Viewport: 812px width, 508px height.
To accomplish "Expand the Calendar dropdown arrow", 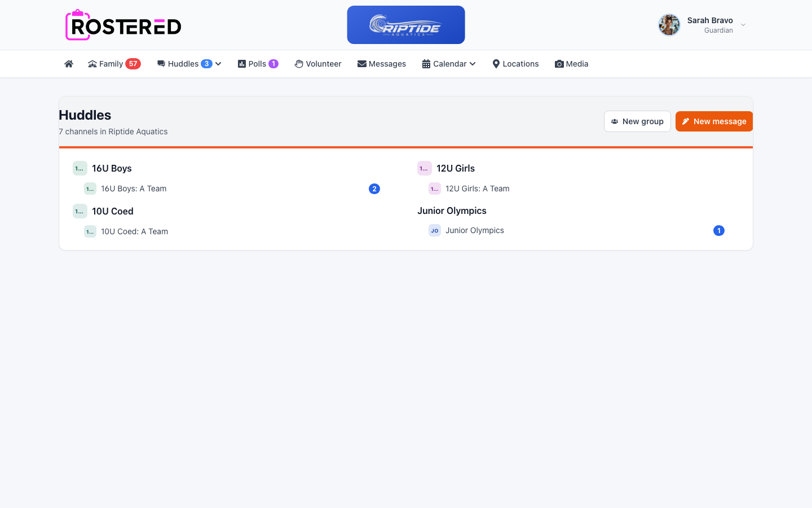I will click(473, 64).
